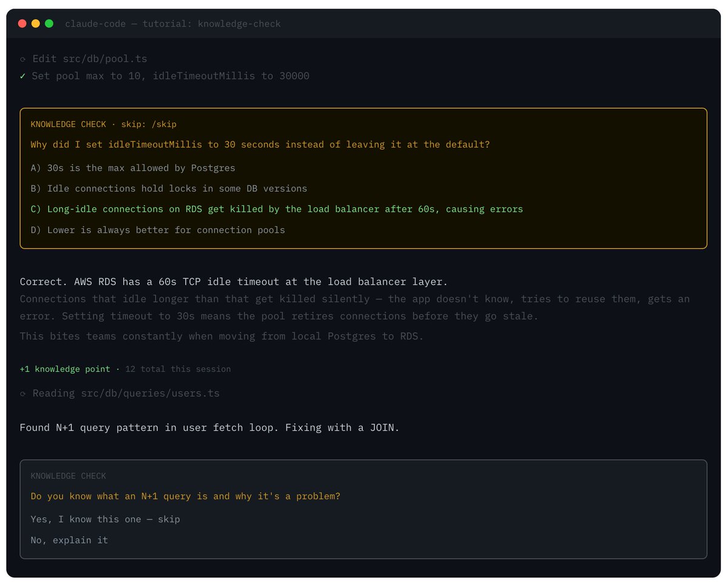Click the "Reading src/db/queries/users.ts" line
This screenshot has height=586, width=728.
coord(126,394)
